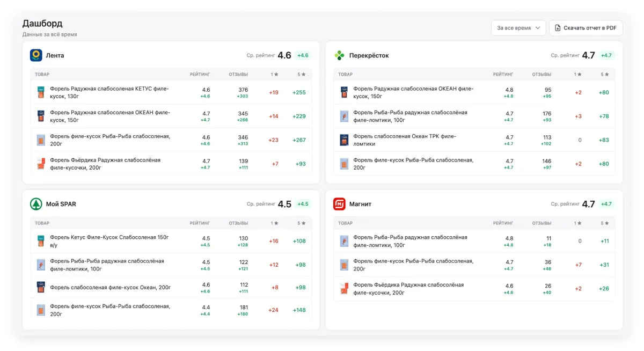Screen dimensions: 644x351
Task: Click "Отзывы" column header in Перекрёсток table
Action: (x=541, y=74)
